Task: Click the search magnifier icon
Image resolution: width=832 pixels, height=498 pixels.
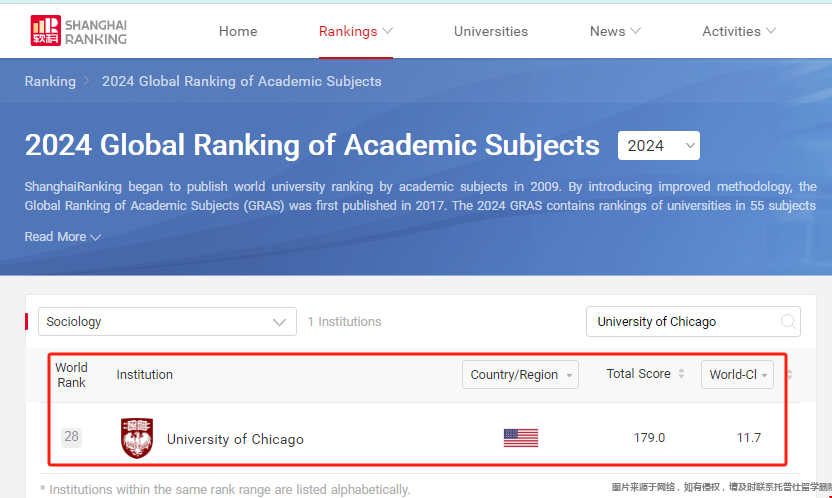Action: (788, 321)
